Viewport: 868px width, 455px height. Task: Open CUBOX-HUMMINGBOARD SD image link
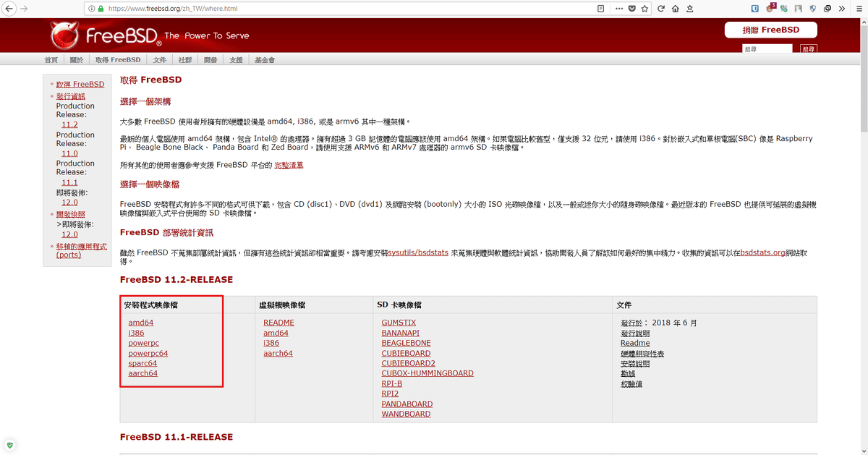427,373
